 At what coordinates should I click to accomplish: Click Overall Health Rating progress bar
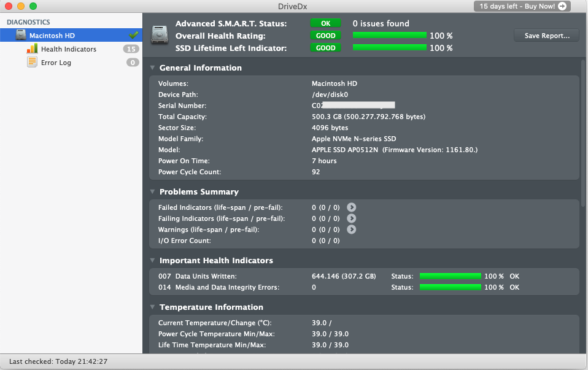(x=390, y=35)
